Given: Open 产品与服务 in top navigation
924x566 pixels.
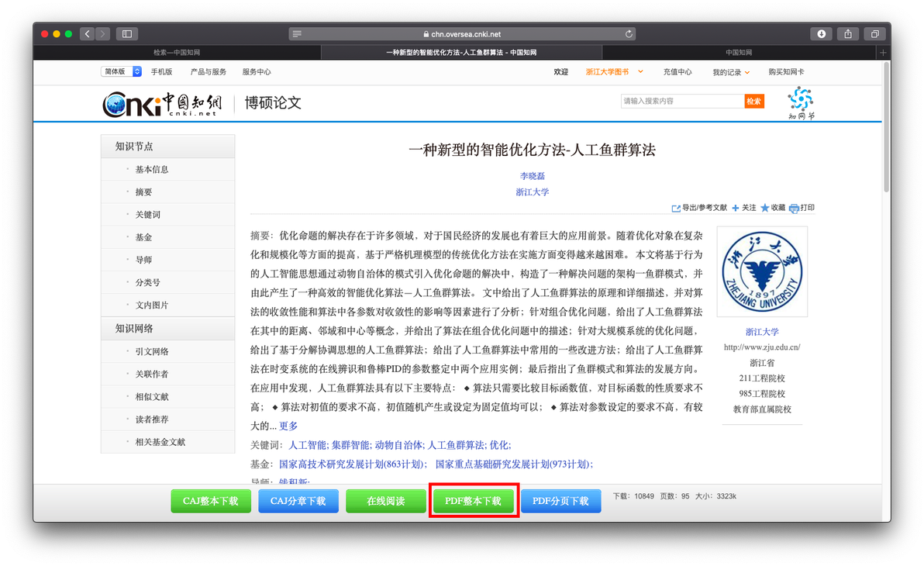Looking at the screenshot, I should 208,72.
